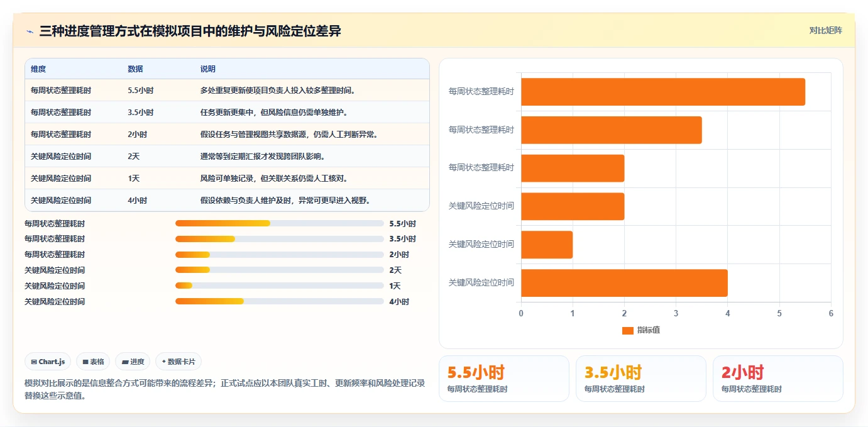Click the 对比矩阵 tag in header
The image size is (868, 427).
(x=825, y=30)
